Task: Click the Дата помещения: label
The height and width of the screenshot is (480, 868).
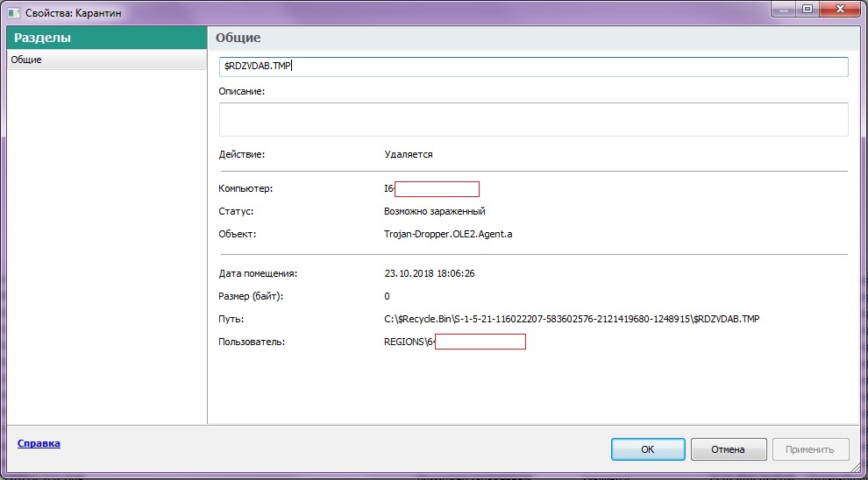Action: pos(258,273)
